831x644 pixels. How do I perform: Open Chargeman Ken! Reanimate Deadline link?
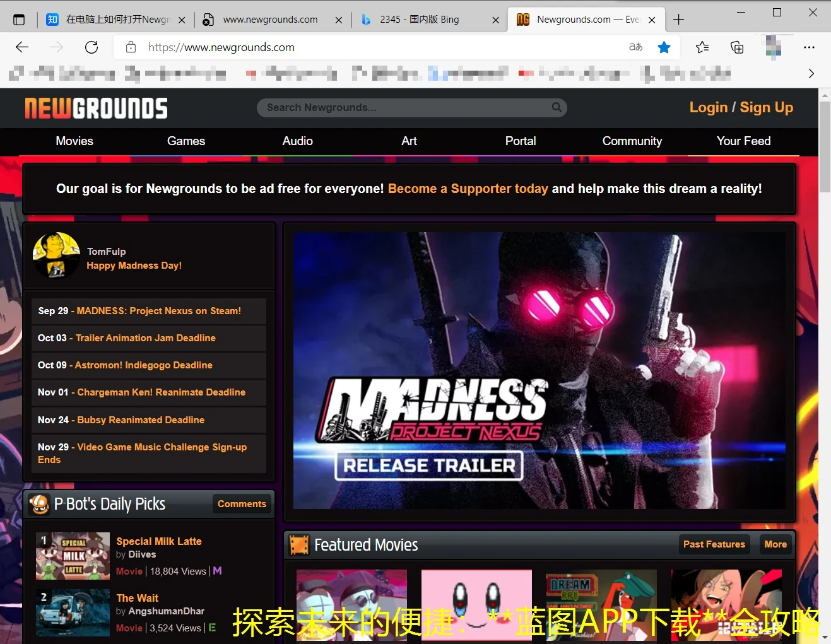(161, 392)
